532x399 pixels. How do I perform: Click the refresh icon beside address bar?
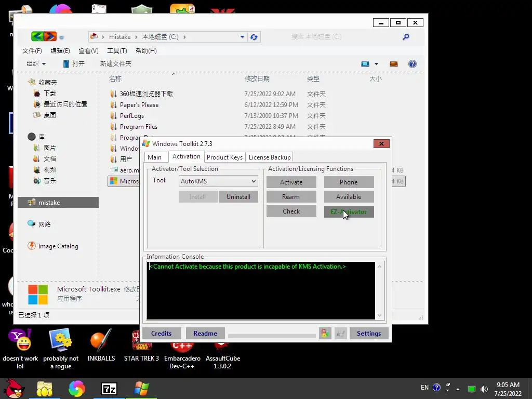click(254, 37)
